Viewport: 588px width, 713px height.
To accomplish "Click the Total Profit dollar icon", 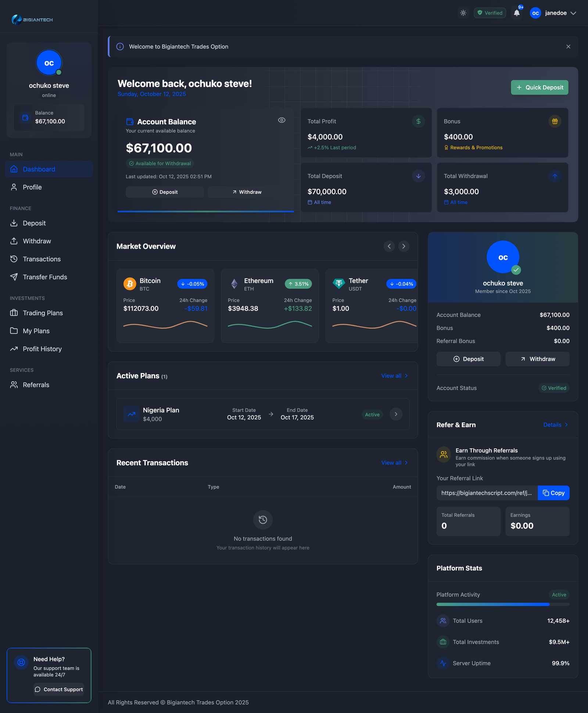I will click(418, 121).
